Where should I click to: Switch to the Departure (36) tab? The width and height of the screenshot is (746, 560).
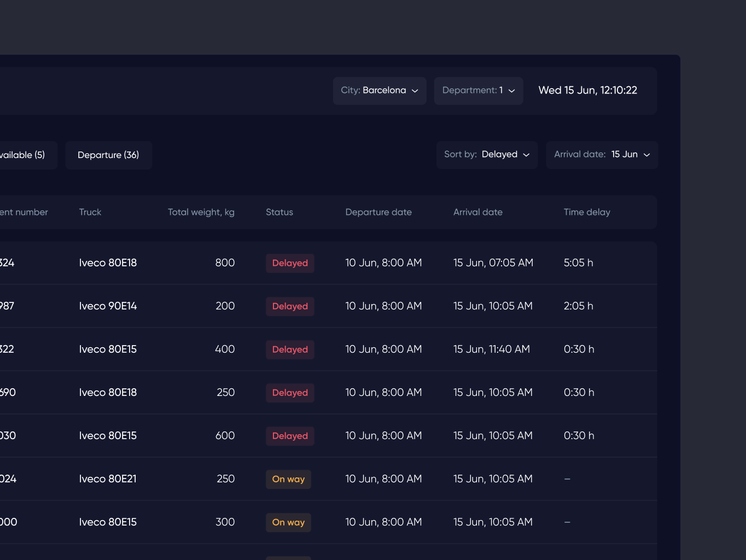(108, 155)
